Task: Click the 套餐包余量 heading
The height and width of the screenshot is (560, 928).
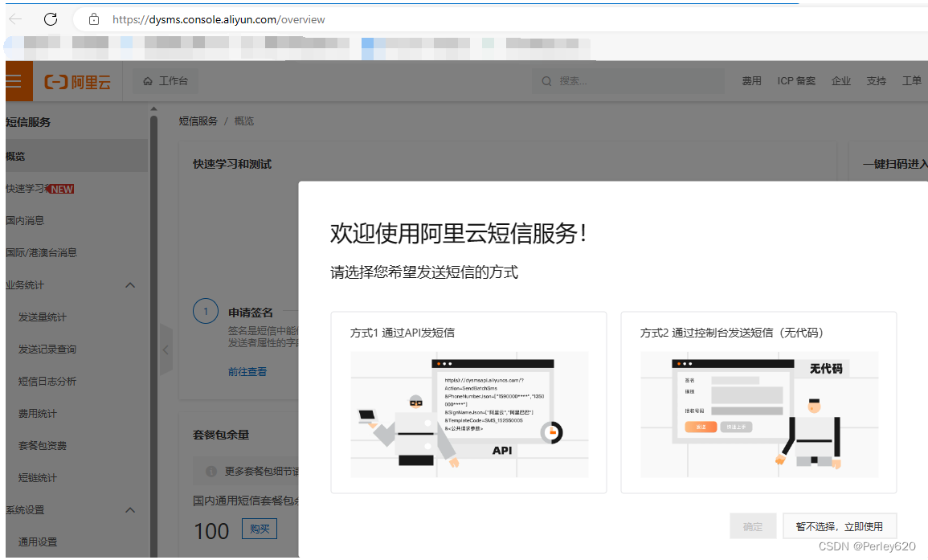Action: 221,435
